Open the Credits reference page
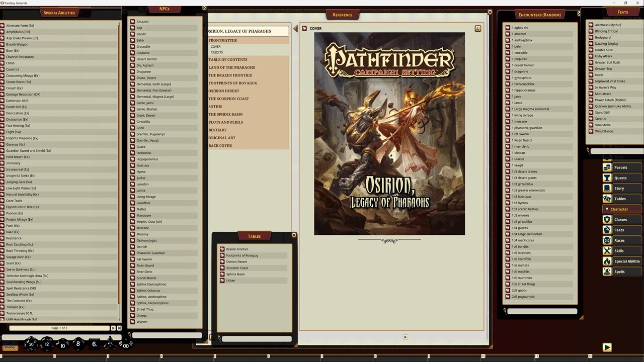This screenshot has height=362, width=644. tap(217, 52)
